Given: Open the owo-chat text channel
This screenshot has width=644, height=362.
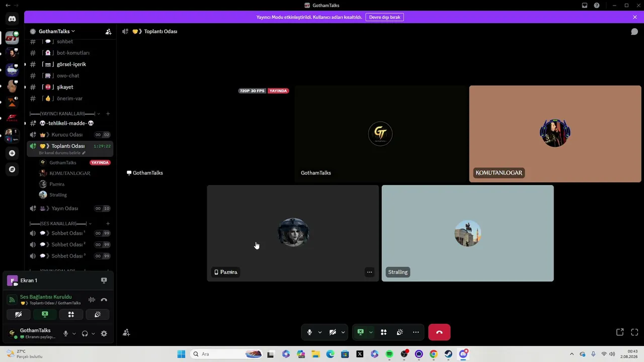Looking at the screenshot, I should (70, 75).
